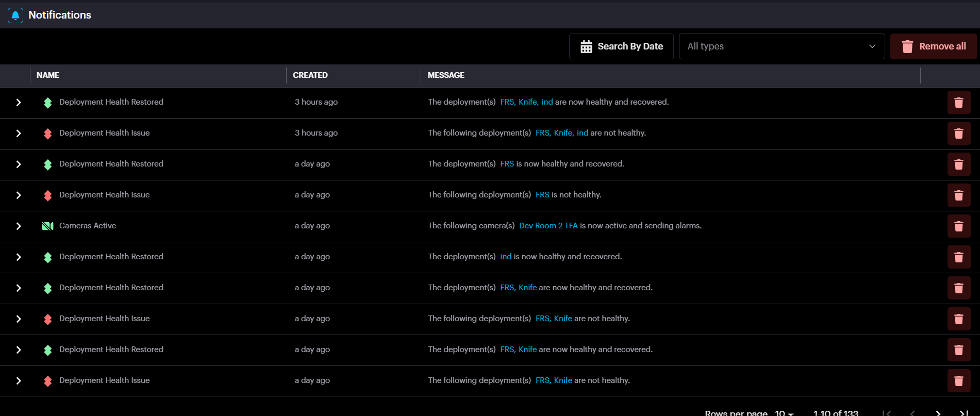Delete the last Deployment Health Issue row
Image resolution: width=980 pixels, height=416 pixels.
(x=958, y=381)
